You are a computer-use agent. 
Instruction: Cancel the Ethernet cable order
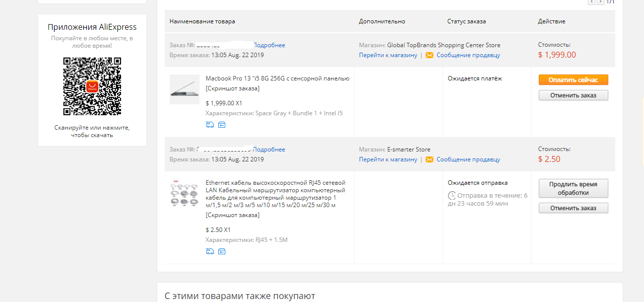[573, 208]
